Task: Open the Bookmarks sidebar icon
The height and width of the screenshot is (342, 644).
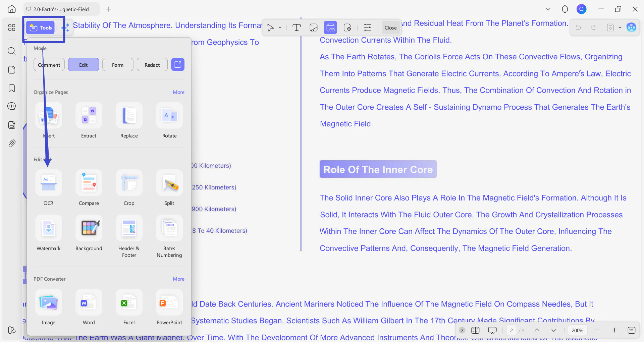Action: (12, 88)
